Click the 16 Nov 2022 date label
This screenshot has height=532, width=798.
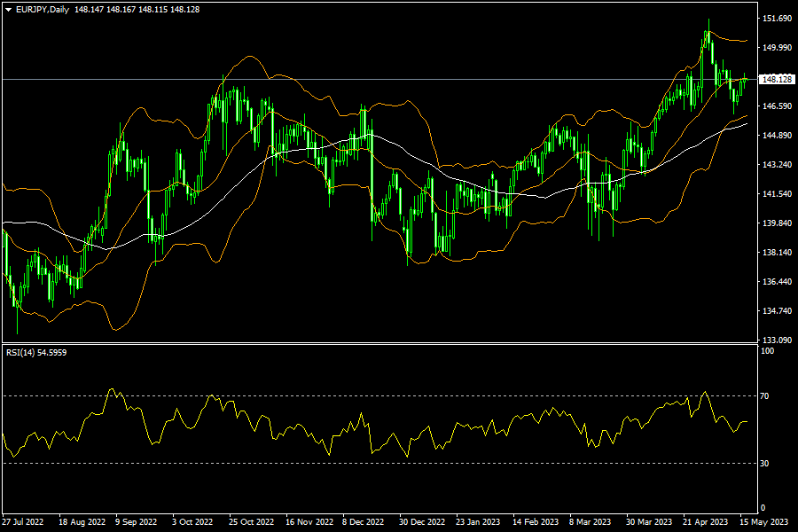point(309,522)
